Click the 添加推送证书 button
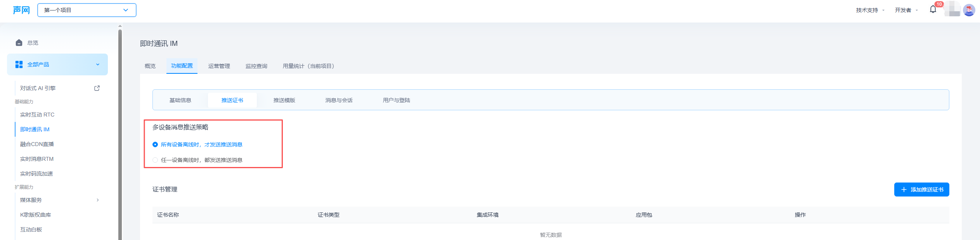Viewport: 980px width, 240px height. point(921,190)
